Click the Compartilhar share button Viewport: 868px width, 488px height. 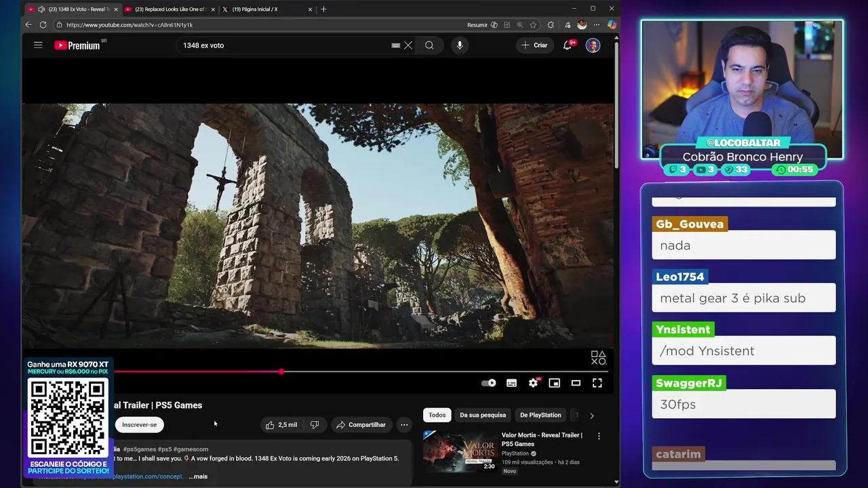[361, 425]
